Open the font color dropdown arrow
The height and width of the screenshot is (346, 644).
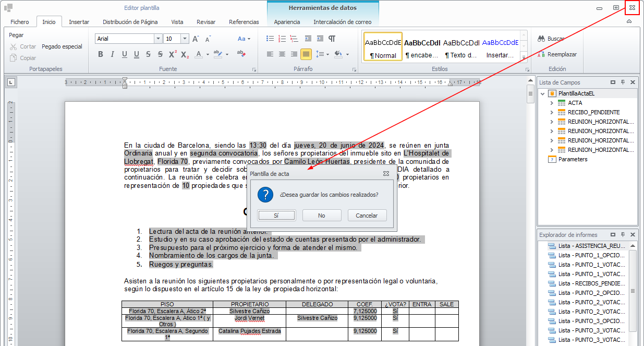click(208, 54)
